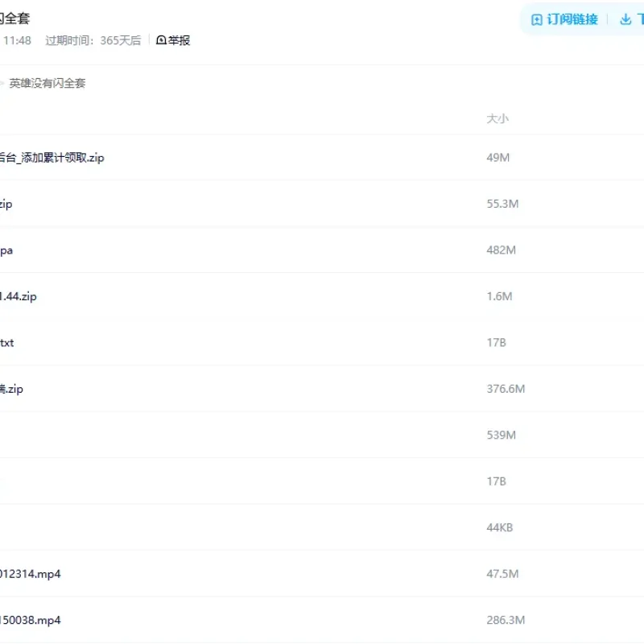Viewport: 644px width, 644px height.
Task: Click the share title 全套 heading
Action: [14, 19]
